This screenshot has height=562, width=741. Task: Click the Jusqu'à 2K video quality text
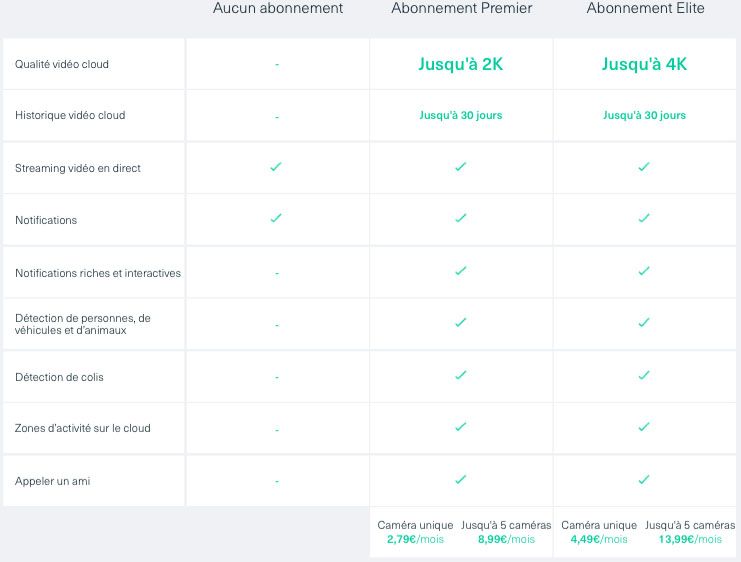pos(460,65)
